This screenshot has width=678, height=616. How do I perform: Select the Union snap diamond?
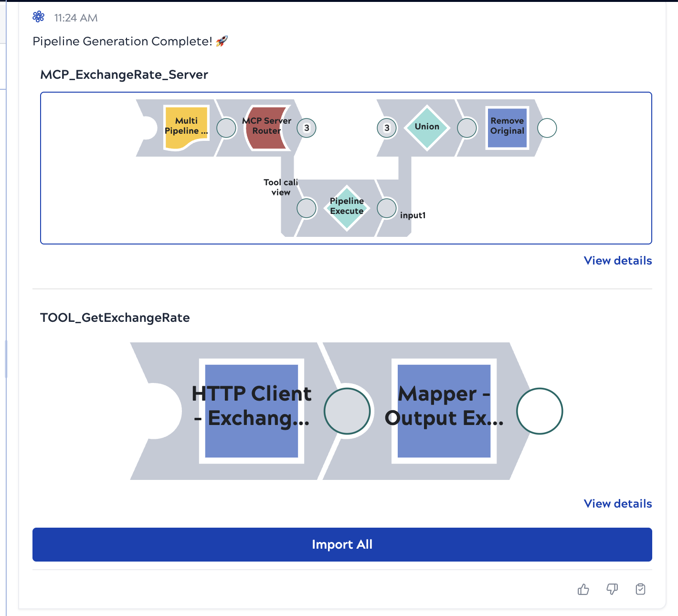coord(427,127)
